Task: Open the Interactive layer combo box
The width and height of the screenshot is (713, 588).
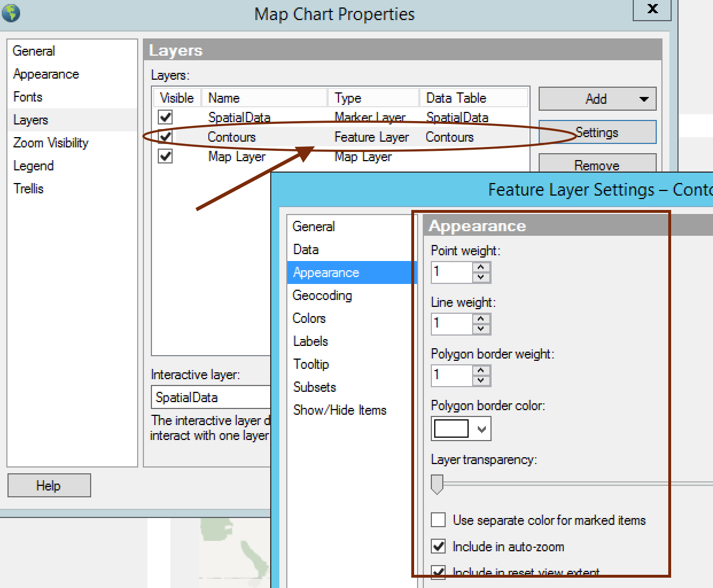Action: pos(211,397)
